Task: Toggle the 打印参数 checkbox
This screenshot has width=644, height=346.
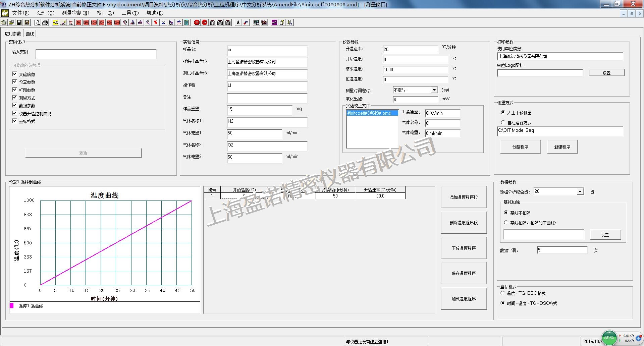Action: (14, 90)
